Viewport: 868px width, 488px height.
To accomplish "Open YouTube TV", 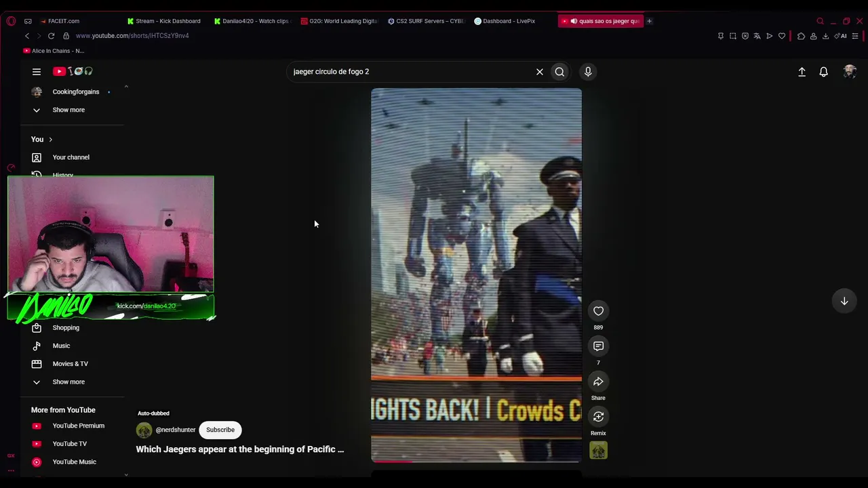I will click(x=70, y=444).
